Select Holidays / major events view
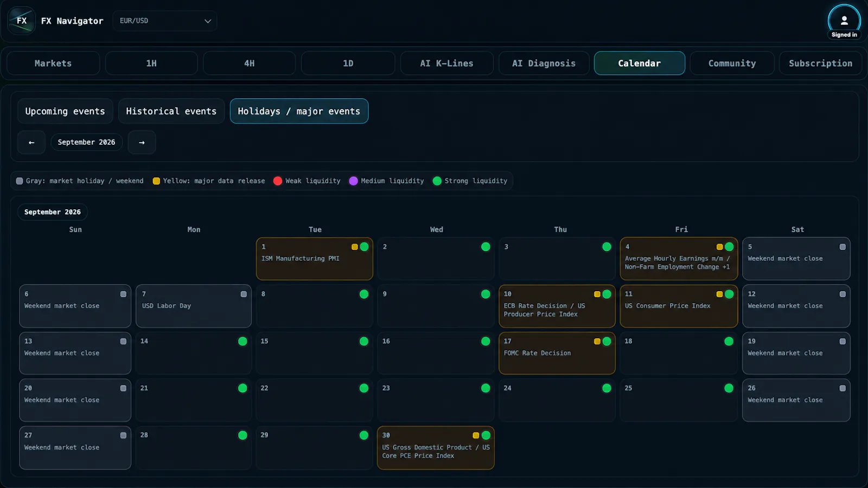The width and height of the screenshot is (868, 488). coord(299,111)
